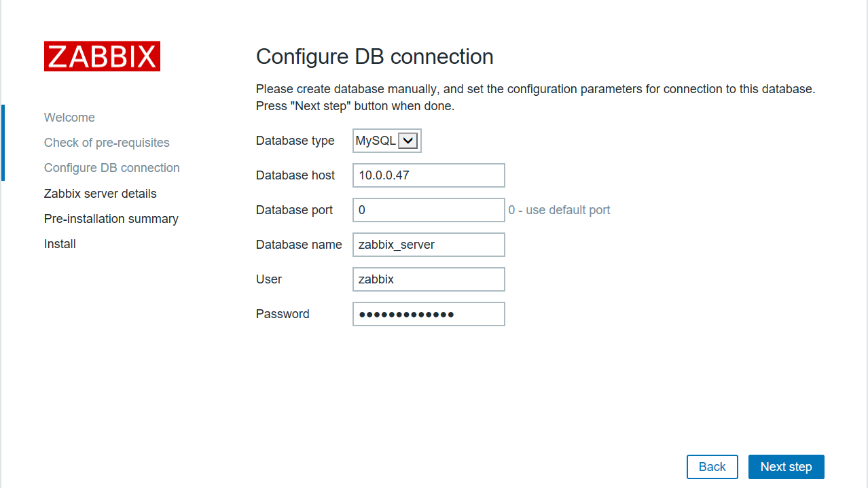
Task: Click the Database host label
Action: (295, 175)
